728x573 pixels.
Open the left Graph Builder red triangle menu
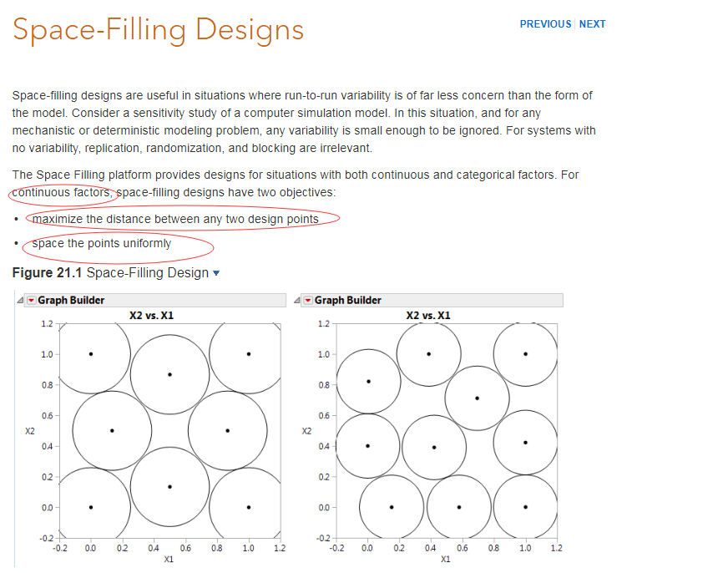coord(32,300)
